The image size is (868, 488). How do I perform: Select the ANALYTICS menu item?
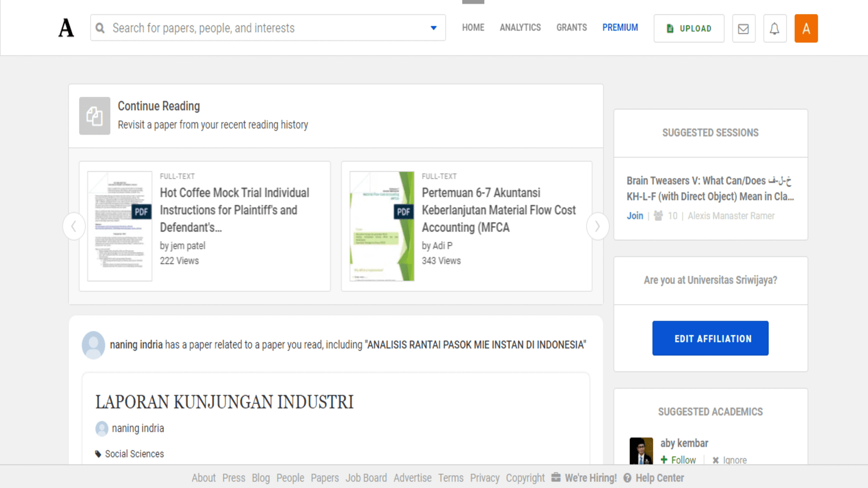pyautogui.click(x=520, y=28)
